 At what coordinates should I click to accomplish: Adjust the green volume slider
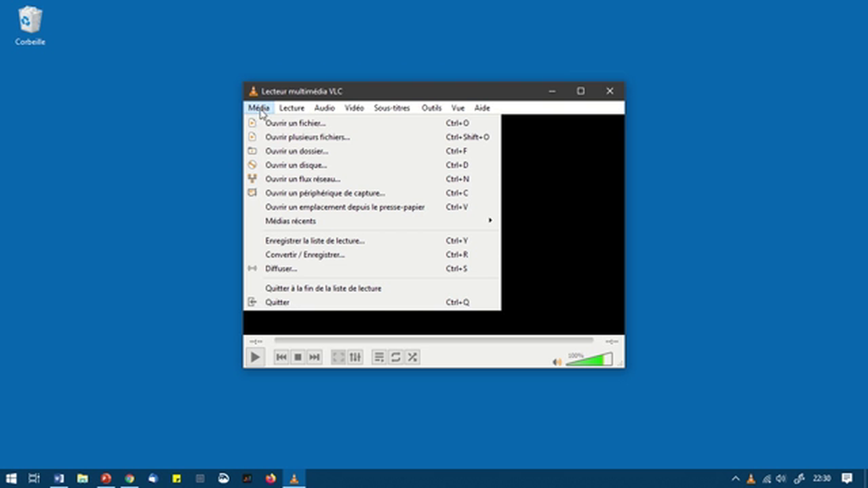pos(589,361)
